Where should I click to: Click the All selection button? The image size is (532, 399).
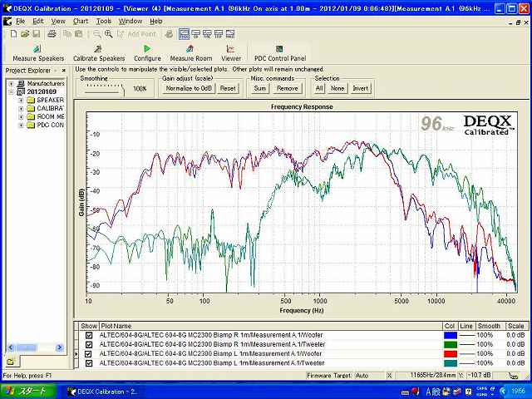(x=319, y=89)
